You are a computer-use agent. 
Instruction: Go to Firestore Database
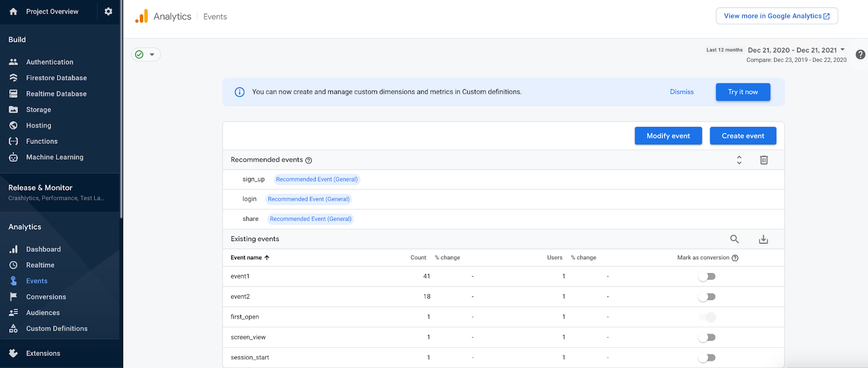pyautogui.click(x=56, y=78)
